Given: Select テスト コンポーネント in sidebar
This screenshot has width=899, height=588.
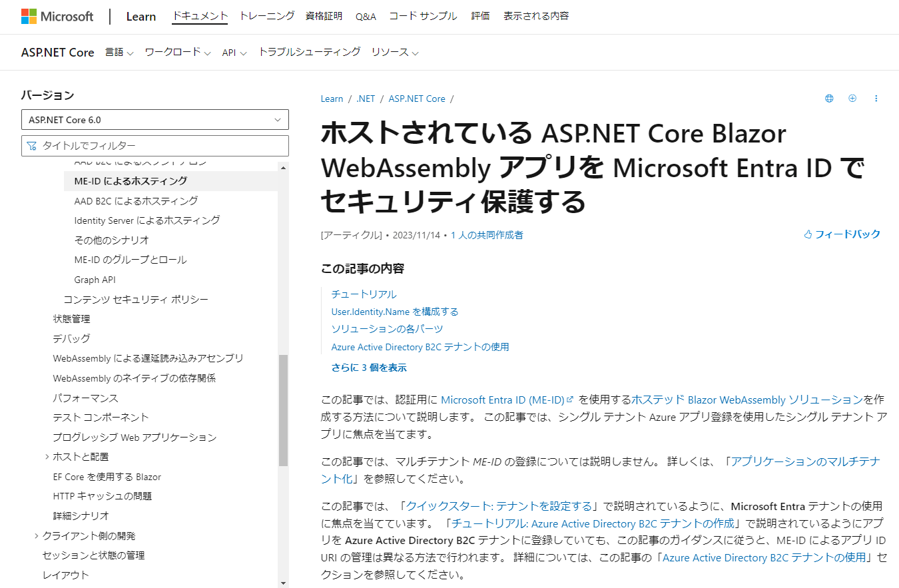Looking at the screenshot, I should (101, 418).
